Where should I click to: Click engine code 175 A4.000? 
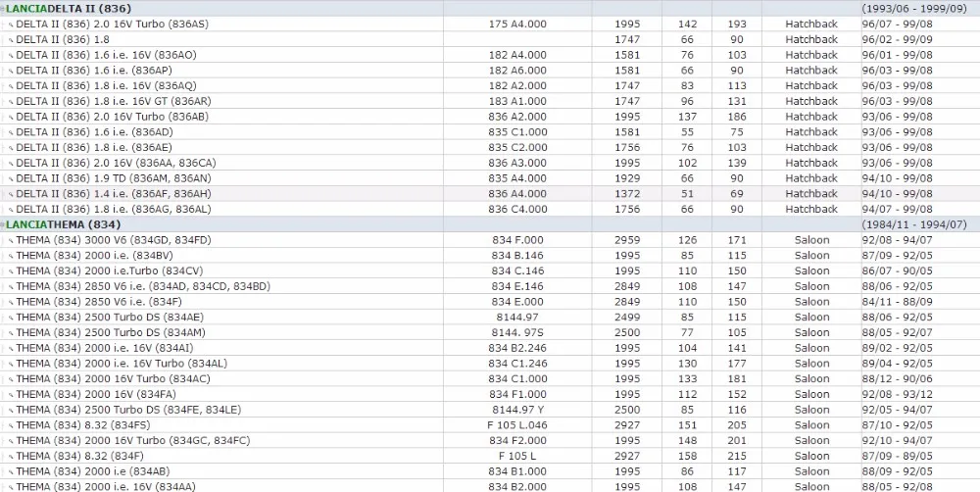[517, 24]
